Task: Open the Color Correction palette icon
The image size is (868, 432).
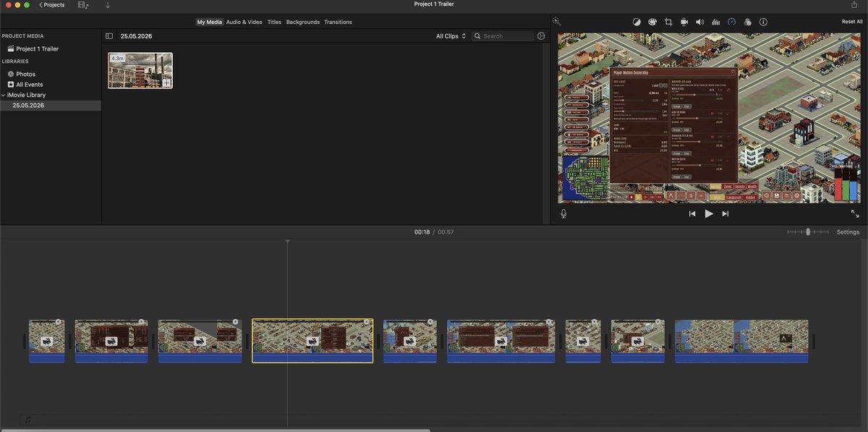Action: (x=652, y=22)
